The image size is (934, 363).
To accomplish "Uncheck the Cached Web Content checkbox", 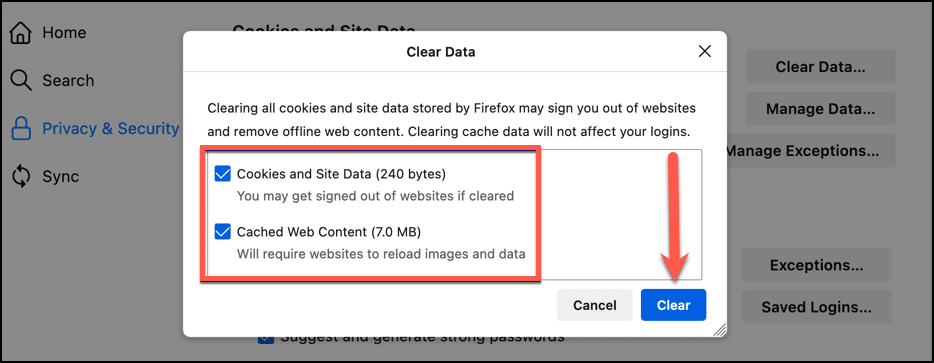I will pos(222,231).
